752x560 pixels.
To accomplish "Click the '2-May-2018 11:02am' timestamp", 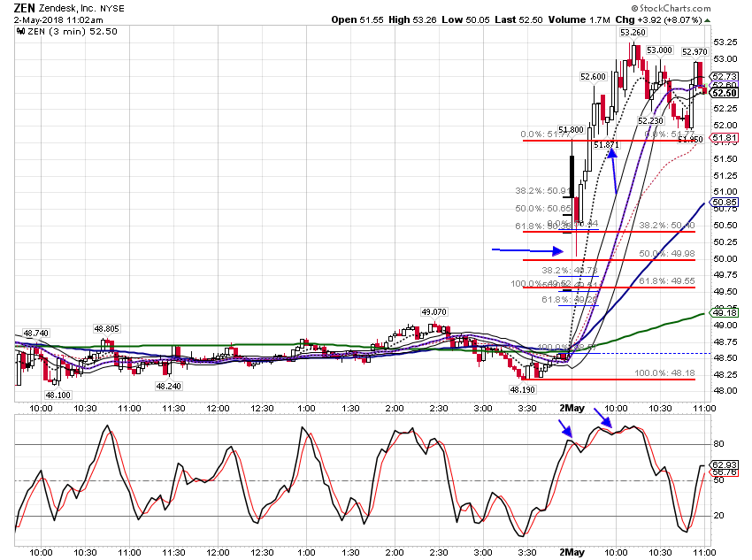I will click(x=58, y=20).
